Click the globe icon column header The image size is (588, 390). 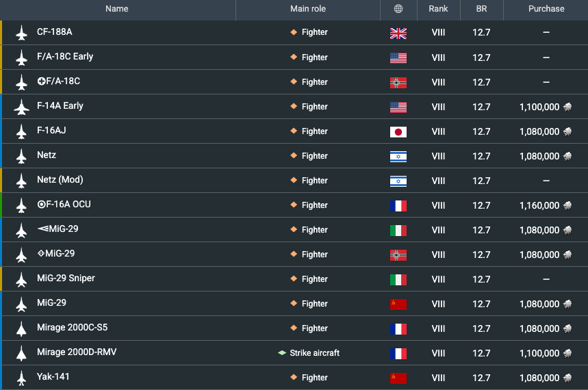[398, 9]
